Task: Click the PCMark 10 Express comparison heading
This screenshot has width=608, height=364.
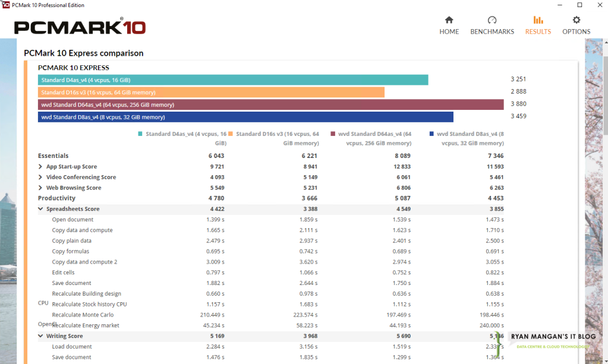Action: (84, 53)
